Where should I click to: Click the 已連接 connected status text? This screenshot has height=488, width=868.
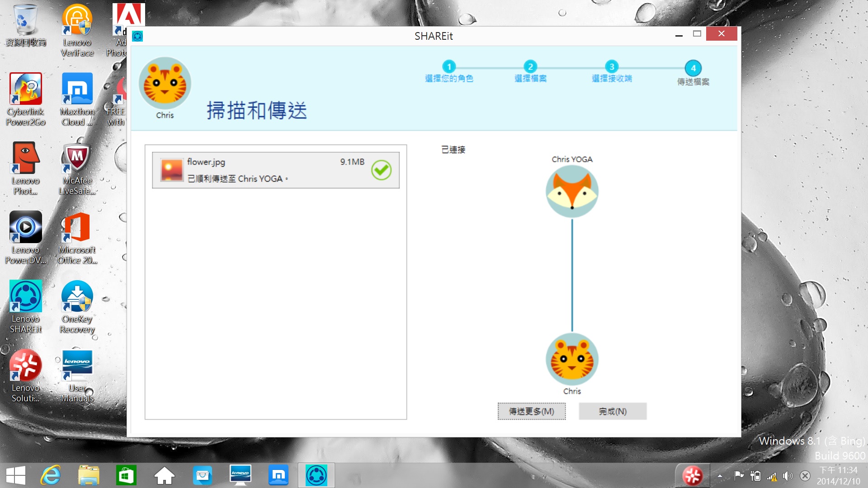click(453, 150)
